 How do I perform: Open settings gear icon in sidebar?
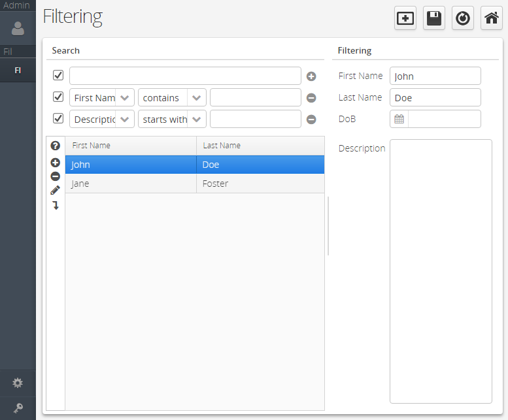point(18,383)
